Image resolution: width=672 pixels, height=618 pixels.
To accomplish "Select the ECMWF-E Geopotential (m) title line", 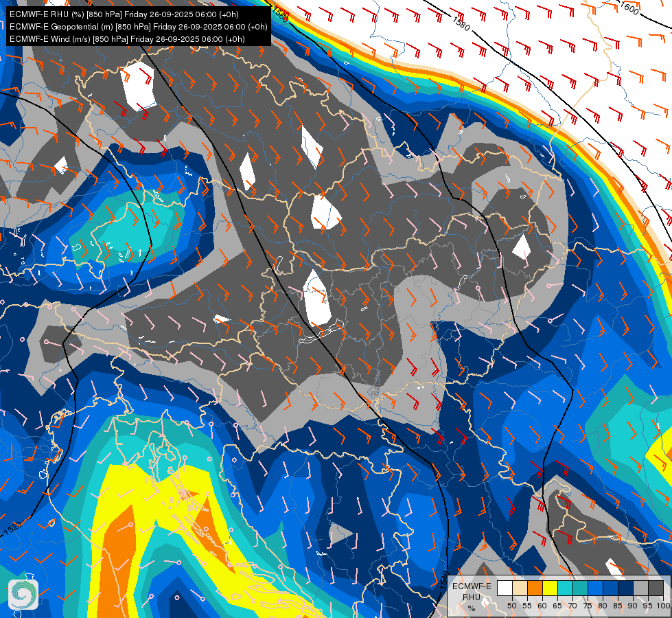I will (139, 27).
